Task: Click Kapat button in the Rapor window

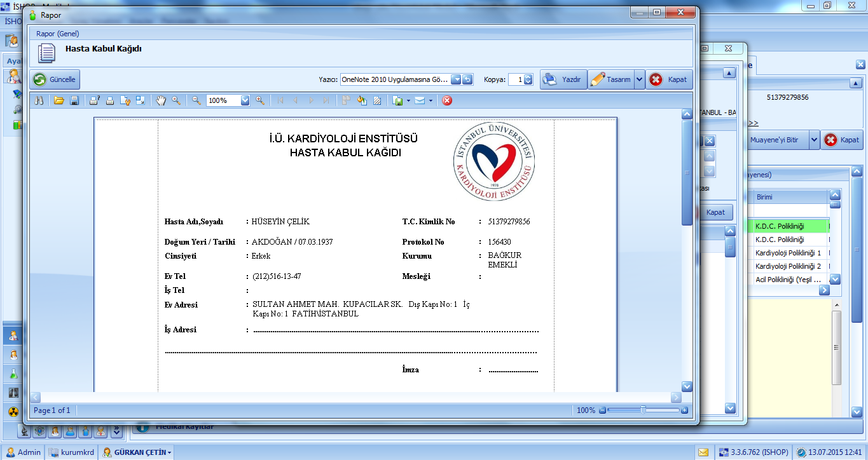Action: tap(670, 79)
